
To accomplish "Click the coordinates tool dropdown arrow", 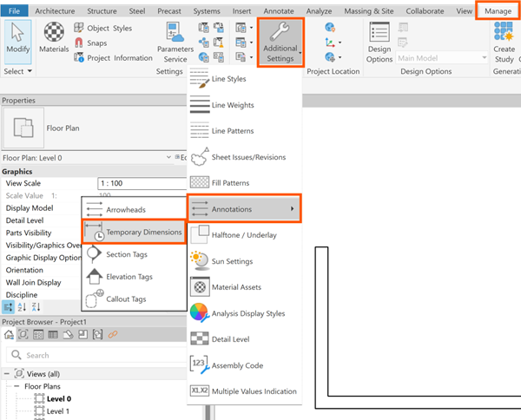I will (340, 43).
